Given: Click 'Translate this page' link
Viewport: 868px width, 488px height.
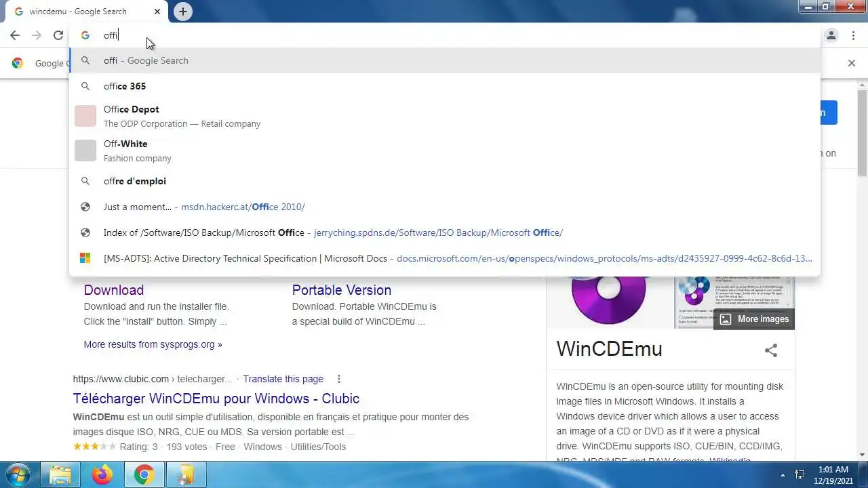Looking at the screenshot, I should click(x=283, y=379).
